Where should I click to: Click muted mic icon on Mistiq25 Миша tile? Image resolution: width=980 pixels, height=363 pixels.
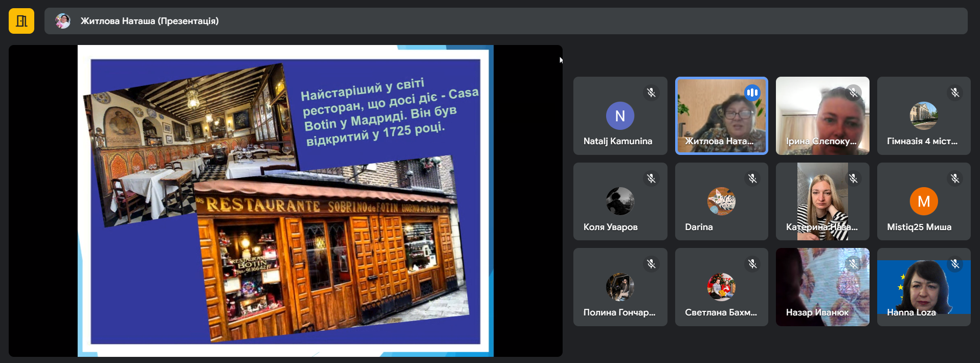(x=954, y=178)
